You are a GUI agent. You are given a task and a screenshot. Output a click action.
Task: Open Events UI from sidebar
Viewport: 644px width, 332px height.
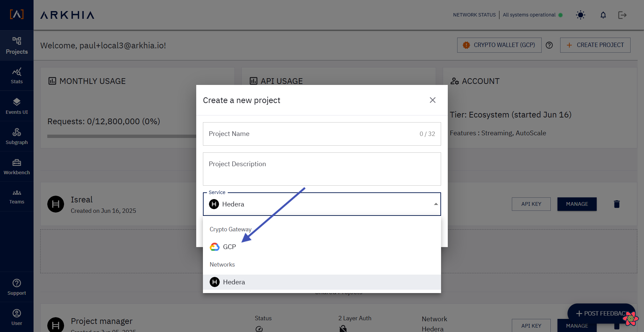(x=17, y=106)
